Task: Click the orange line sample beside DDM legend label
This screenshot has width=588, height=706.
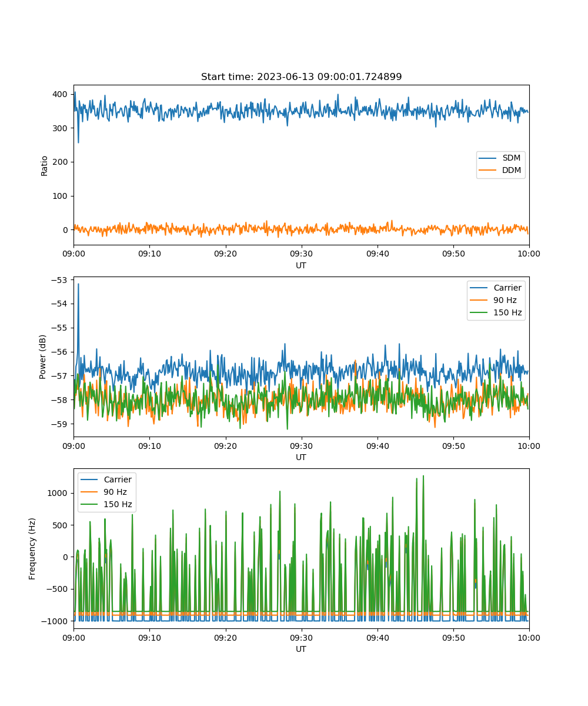Action: coord(488,171)
